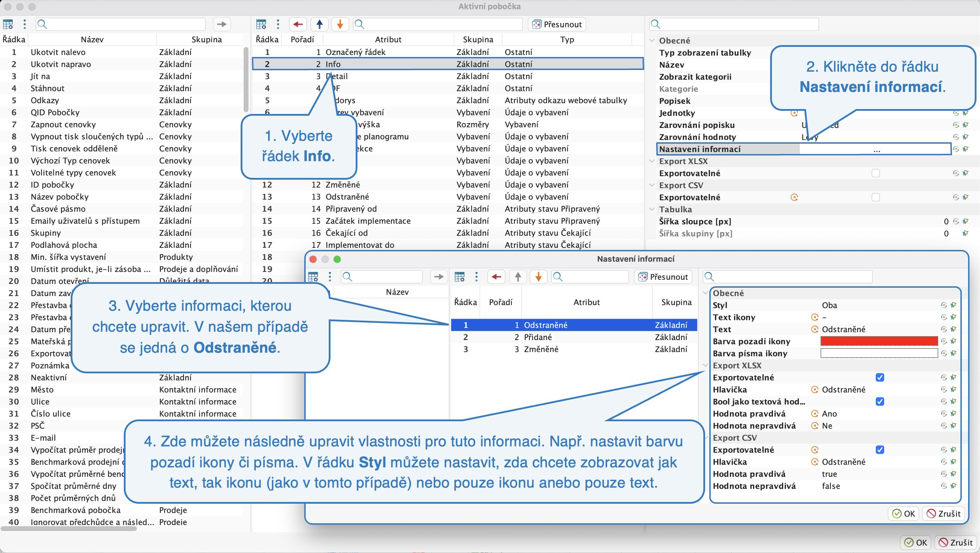
Task: Select Info row in attribute table
Action: click(x=448, y=64)
